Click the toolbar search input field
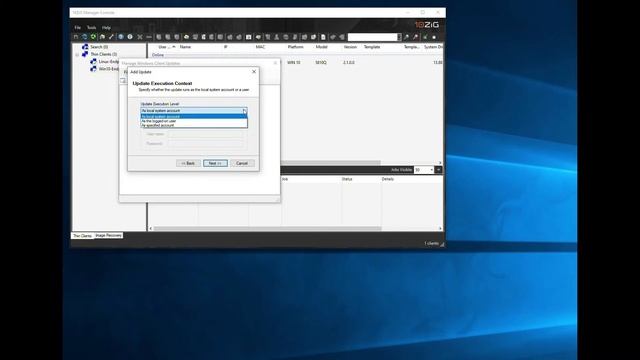Image resolution: width=640 pixels, height=360 pixels. click(373, 37)
